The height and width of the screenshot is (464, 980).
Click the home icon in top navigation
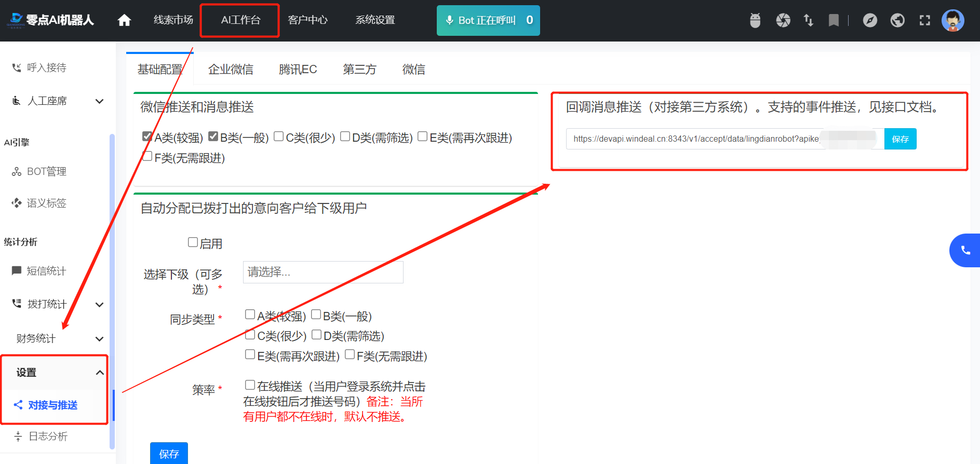(x=124, y=20)
